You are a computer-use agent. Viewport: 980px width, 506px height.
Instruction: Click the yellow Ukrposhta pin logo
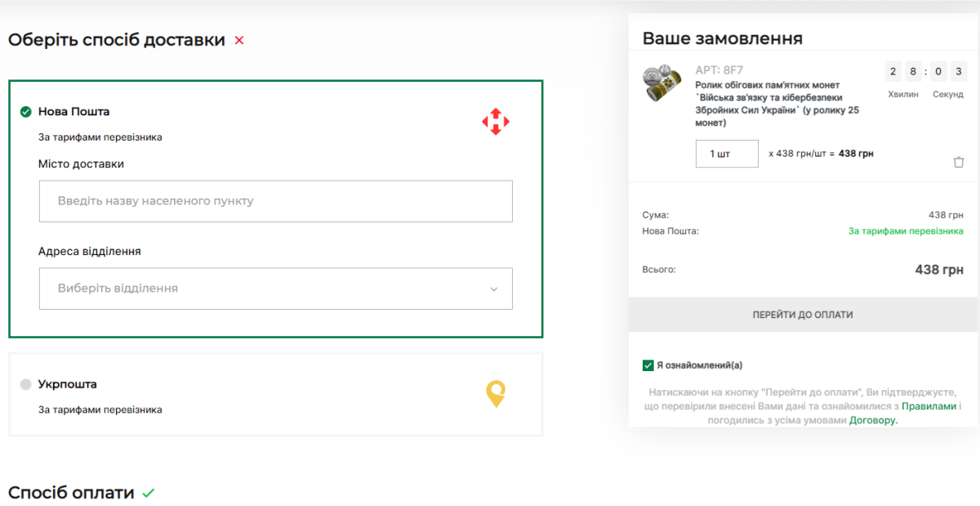495,394
